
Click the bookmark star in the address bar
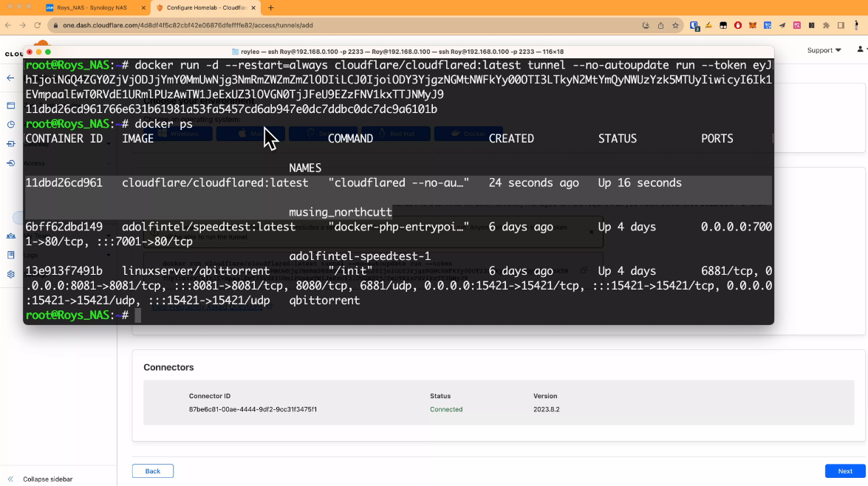(676, 24)
